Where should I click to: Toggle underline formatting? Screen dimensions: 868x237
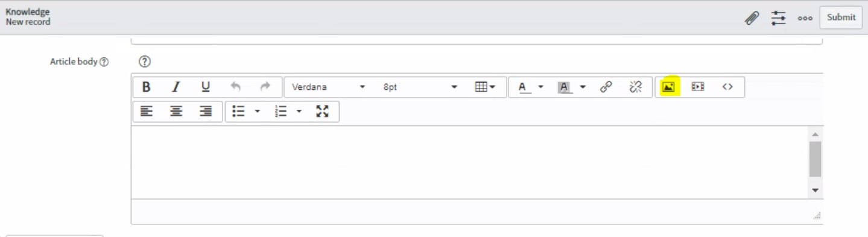click(206, 87)
